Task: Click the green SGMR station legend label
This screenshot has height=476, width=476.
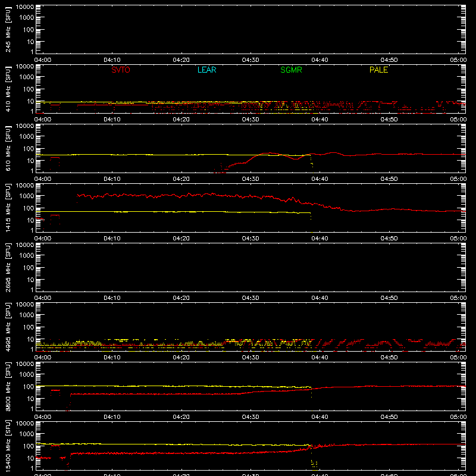Action: point(291,70)
